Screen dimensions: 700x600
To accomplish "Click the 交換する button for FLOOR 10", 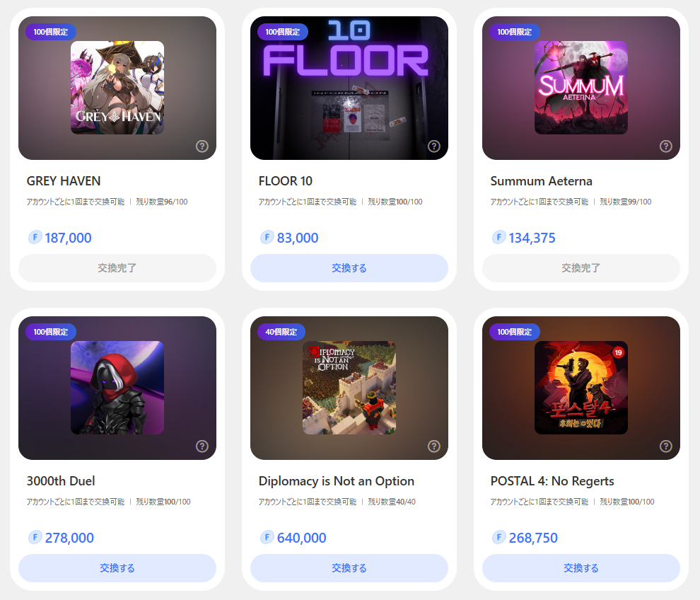I will coord(349,268).
